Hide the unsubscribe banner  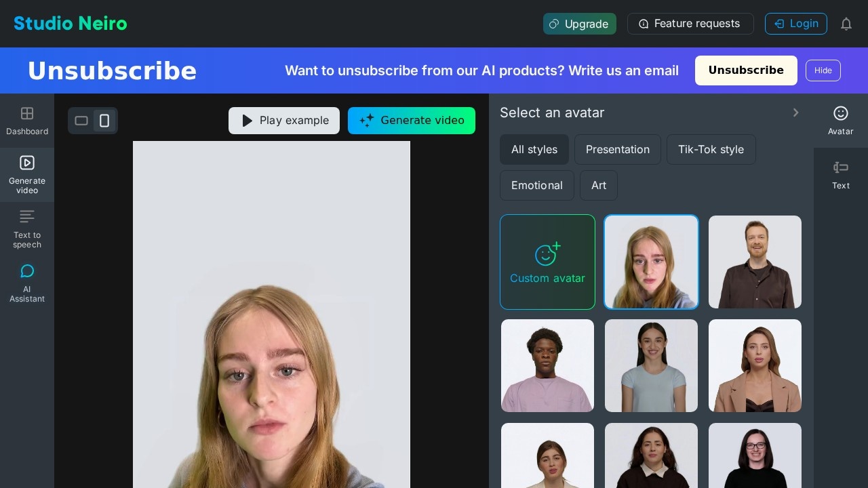coord(823,70)
